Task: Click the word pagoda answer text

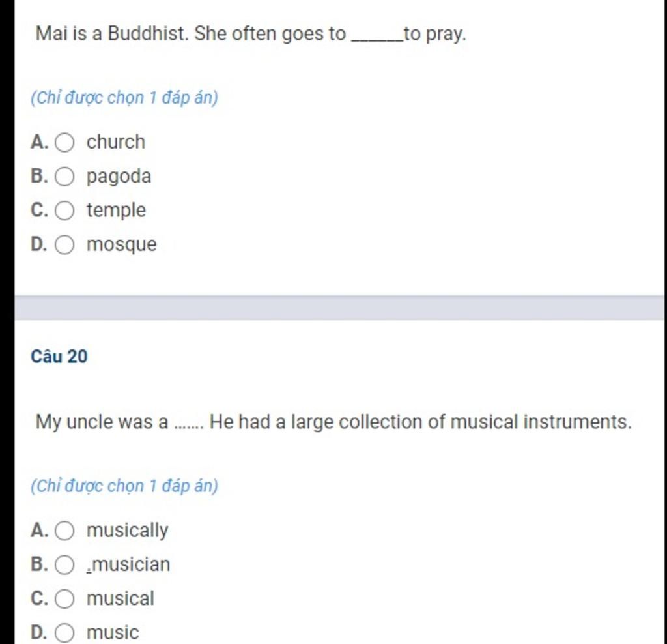Action: (x=119, y=177)
